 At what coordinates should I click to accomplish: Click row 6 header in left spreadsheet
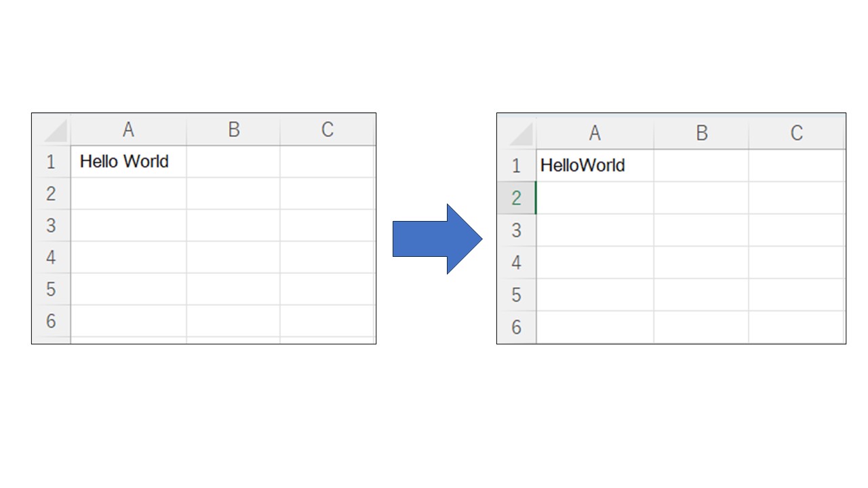[x=51, y=321]
